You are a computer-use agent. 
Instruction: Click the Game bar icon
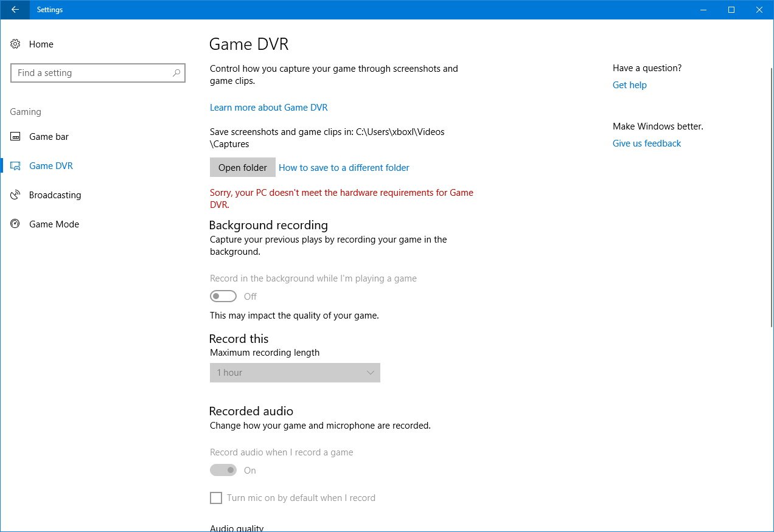tap(16, 137)
